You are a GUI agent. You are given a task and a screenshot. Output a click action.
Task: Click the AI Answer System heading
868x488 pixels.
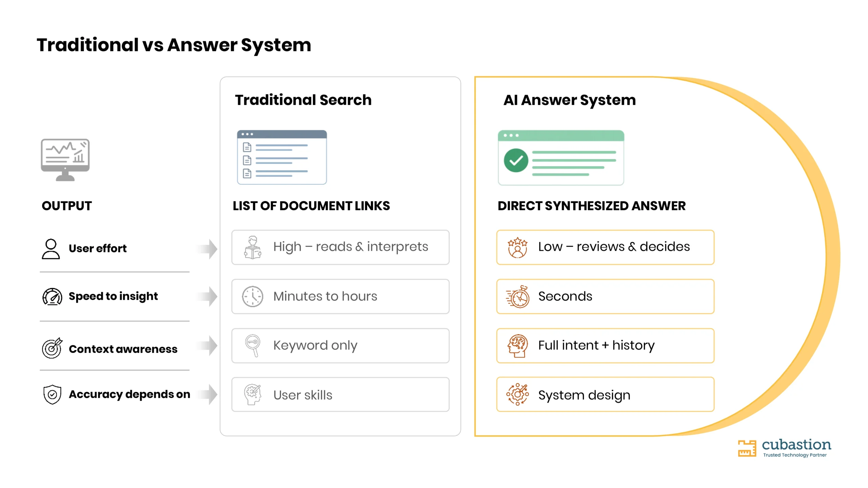tap(570, 100)
